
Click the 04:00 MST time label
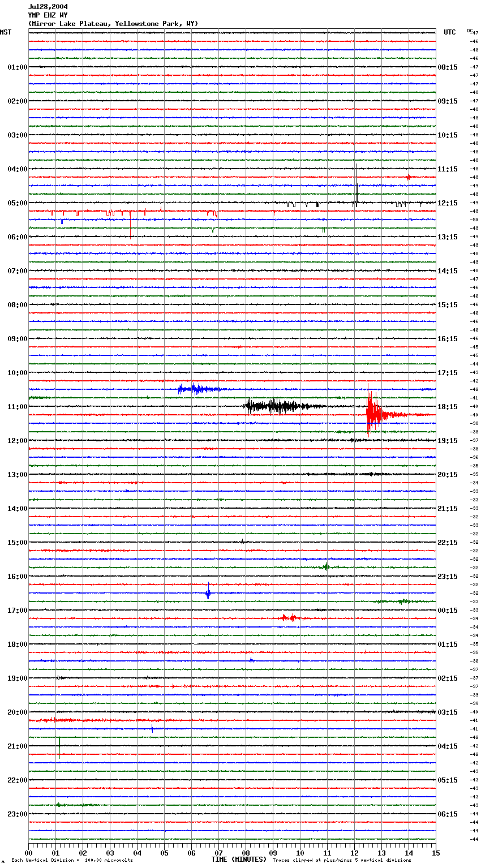pos(17,169)
